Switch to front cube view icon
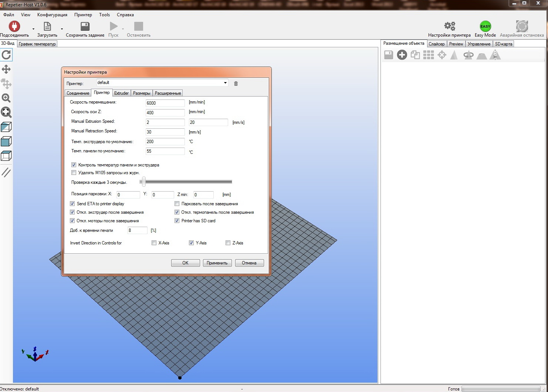 pyautogui.click(x=6, y=141)
